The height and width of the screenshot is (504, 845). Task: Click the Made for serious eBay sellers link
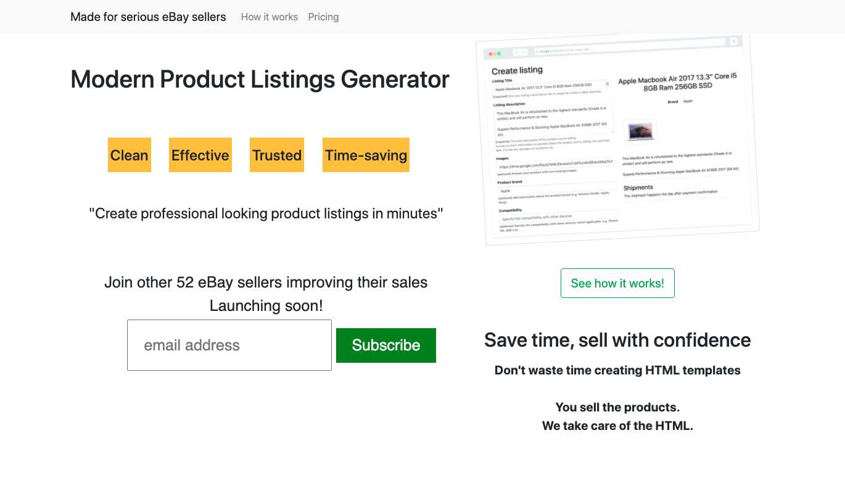(x=148, y=17)
